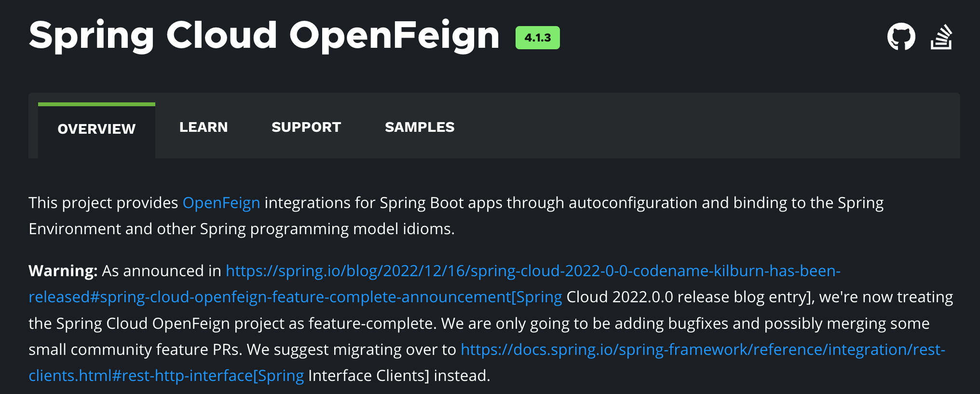Viewport: 980px width, 394px height.
Task: Open the spring.io 2022 blog release link
Action: (x=435, y=284)
